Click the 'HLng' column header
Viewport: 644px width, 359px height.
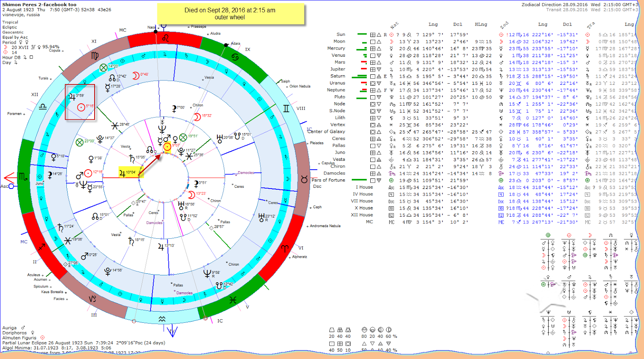coord(481,25)
